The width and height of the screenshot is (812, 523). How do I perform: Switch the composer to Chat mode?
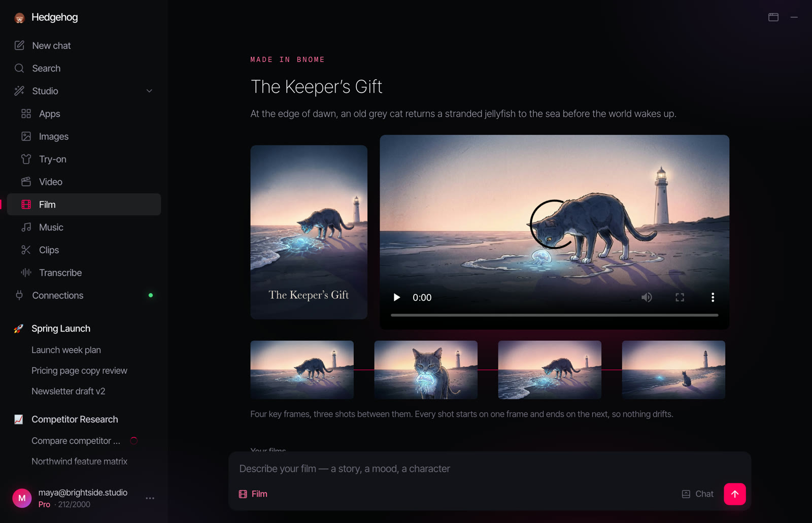coord(697,494)
